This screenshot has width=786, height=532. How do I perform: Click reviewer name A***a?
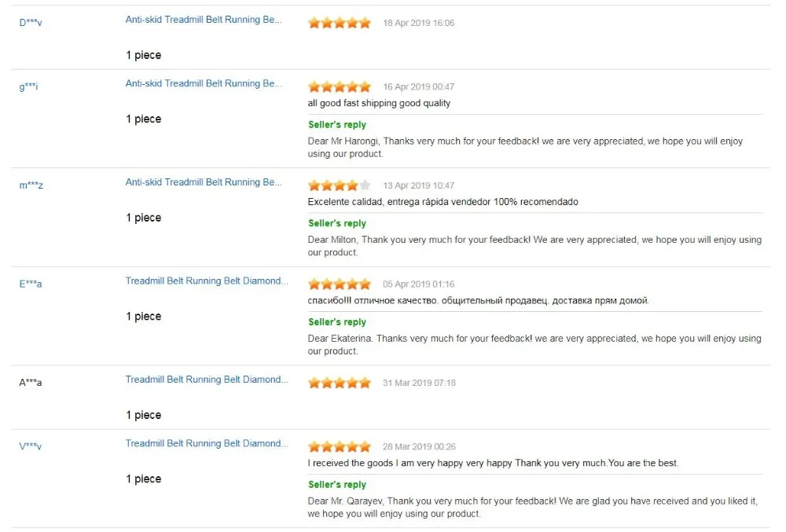[x=31, y=382]
